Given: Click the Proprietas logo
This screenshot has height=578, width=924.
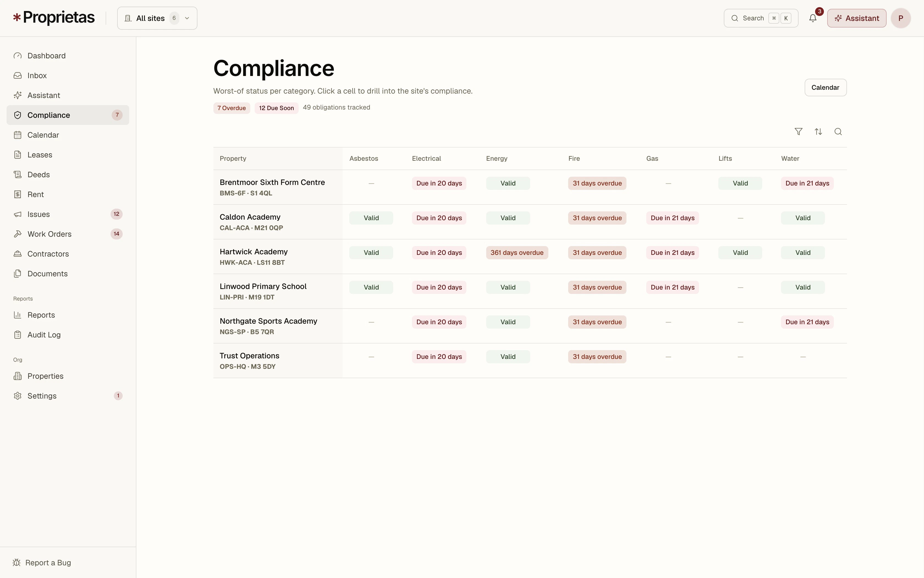Looking at the screenshot, I should tap(54, 18).
